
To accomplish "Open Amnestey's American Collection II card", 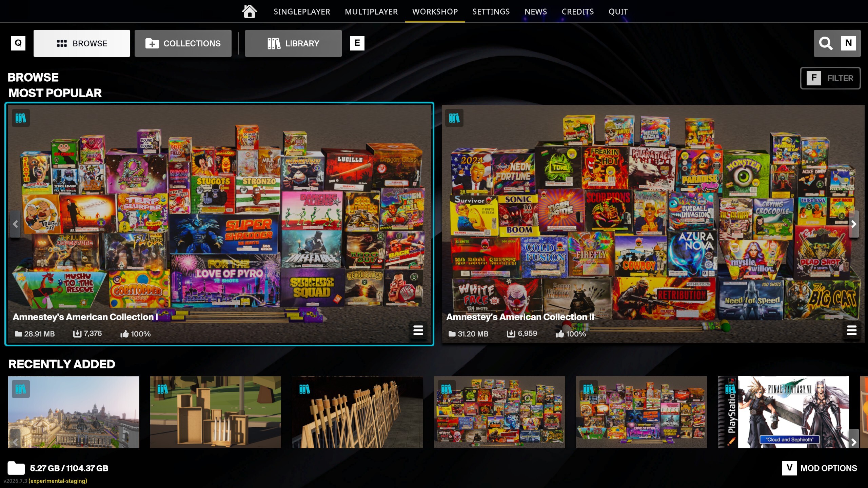I will point(653,224).
